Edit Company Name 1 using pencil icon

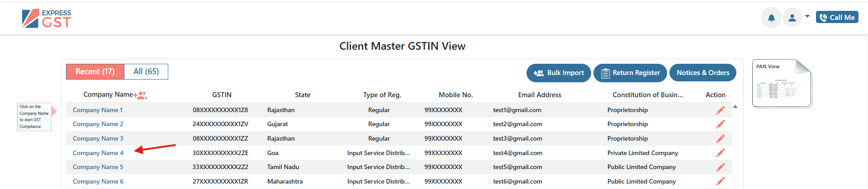(x=721, y=110)
